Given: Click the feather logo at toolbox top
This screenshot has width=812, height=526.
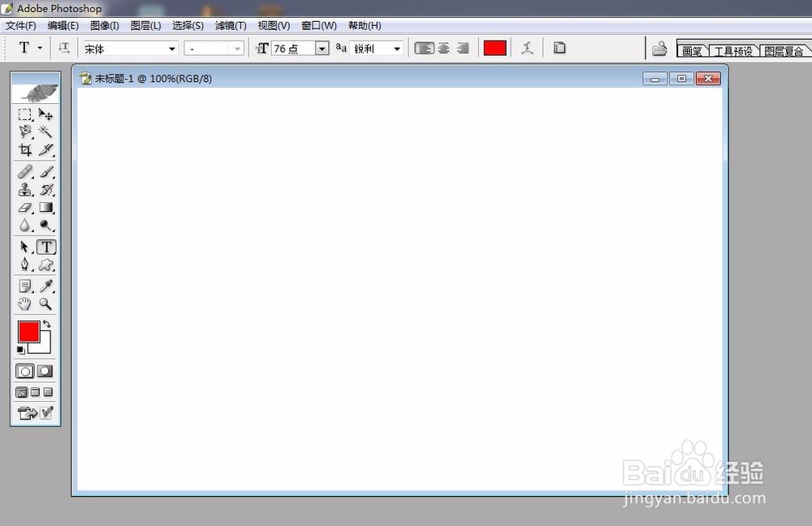Looking at the screenshot, I should (35, 93).
